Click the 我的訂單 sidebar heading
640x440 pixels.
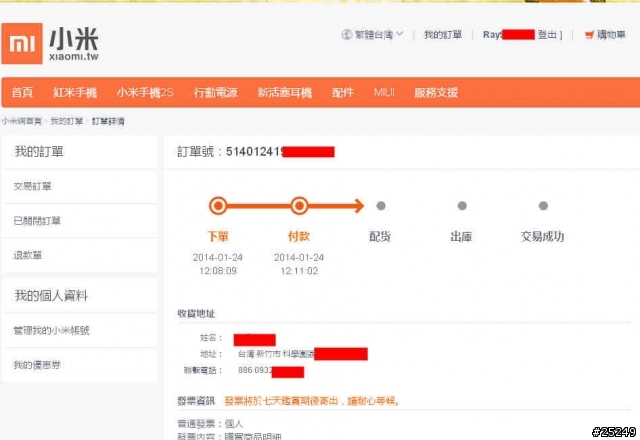coord(39,152)
